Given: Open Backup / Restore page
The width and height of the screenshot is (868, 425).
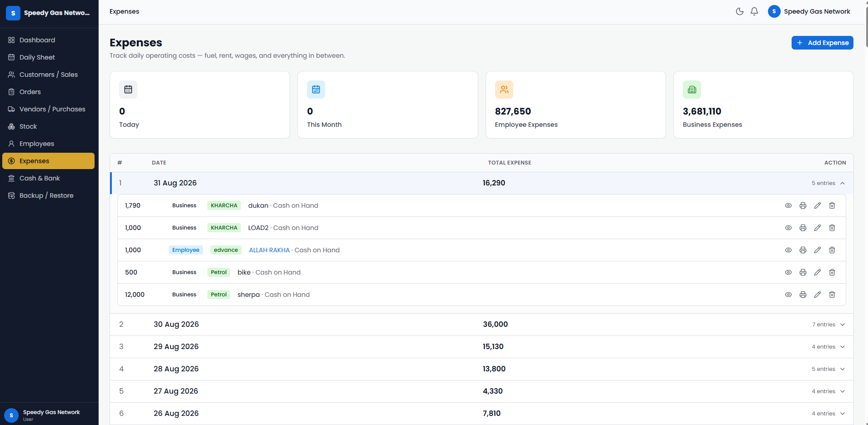Looking at the screenshot, I should (48, 195).
